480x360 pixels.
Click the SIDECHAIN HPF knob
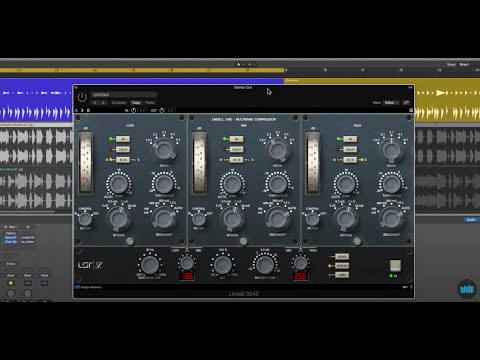(150, 265)
